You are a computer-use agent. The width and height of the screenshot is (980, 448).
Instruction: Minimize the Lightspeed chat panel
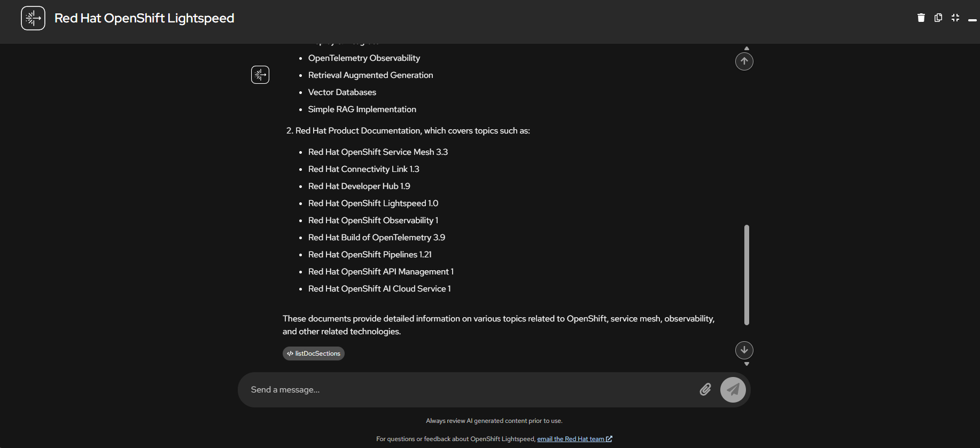click(973, 20)
